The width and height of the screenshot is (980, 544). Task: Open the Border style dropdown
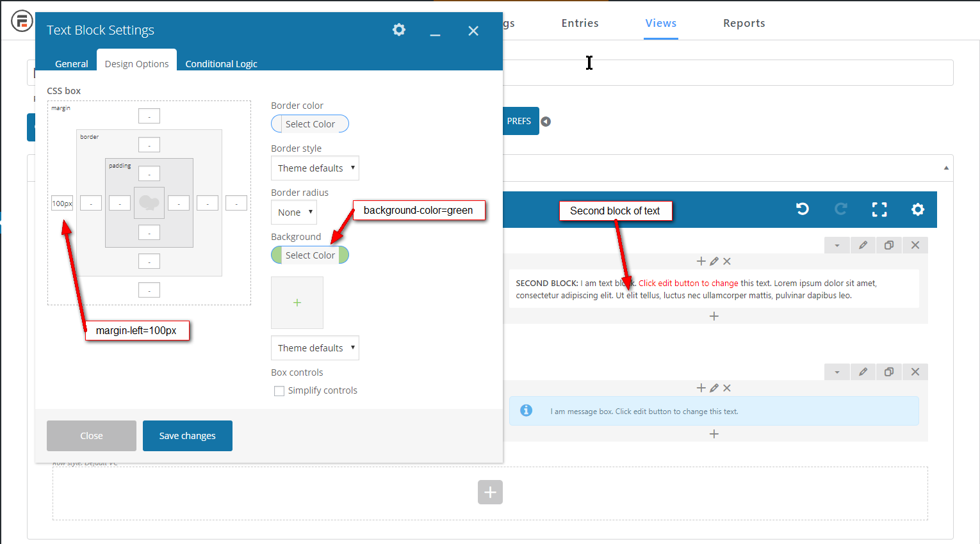coord(315,168)
